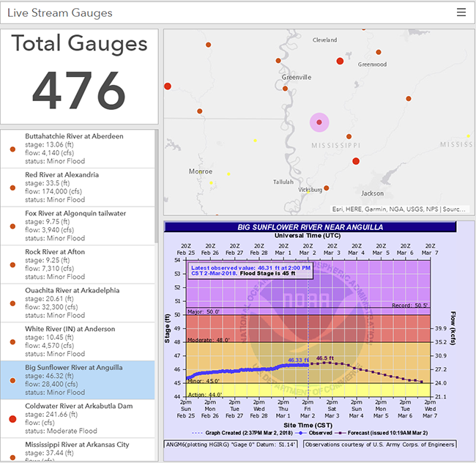Click the Total Gauges 476 indicator

tap(79, 77)
